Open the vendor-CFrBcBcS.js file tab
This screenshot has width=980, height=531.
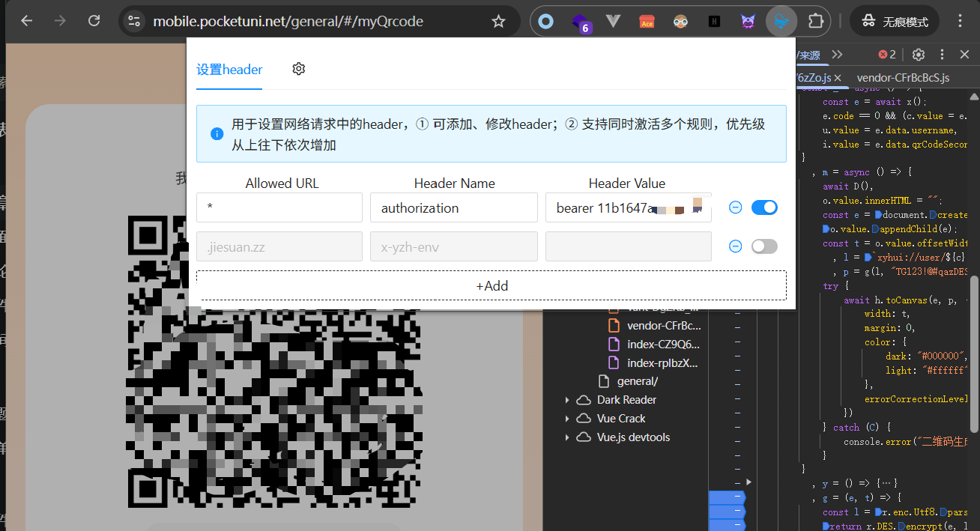pos(903,78)
